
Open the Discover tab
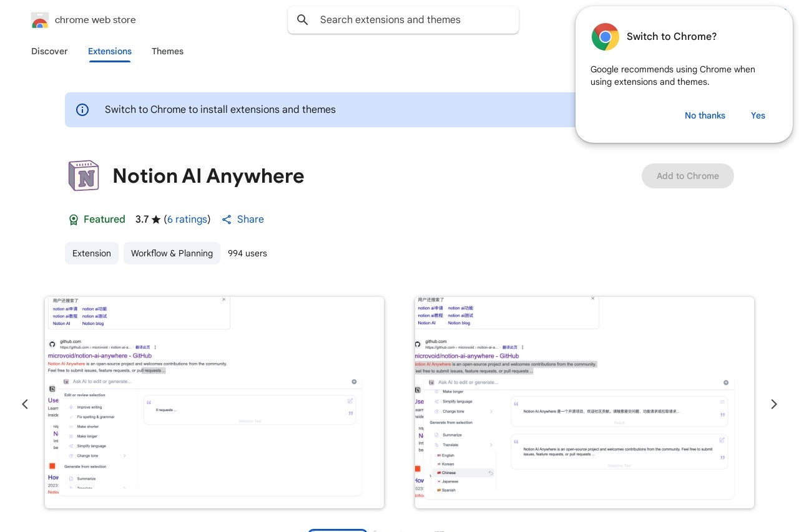tap(49, 51)
